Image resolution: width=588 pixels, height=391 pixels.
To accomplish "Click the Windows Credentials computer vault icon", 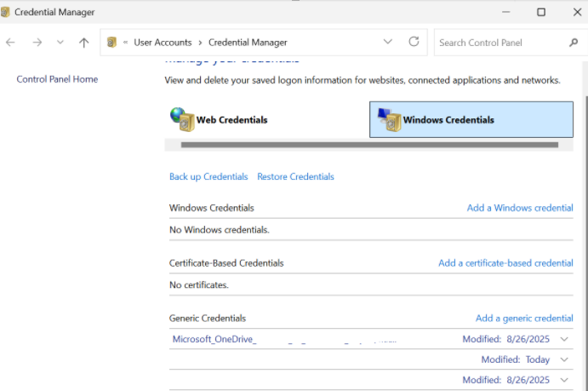I will click(389, 120).
